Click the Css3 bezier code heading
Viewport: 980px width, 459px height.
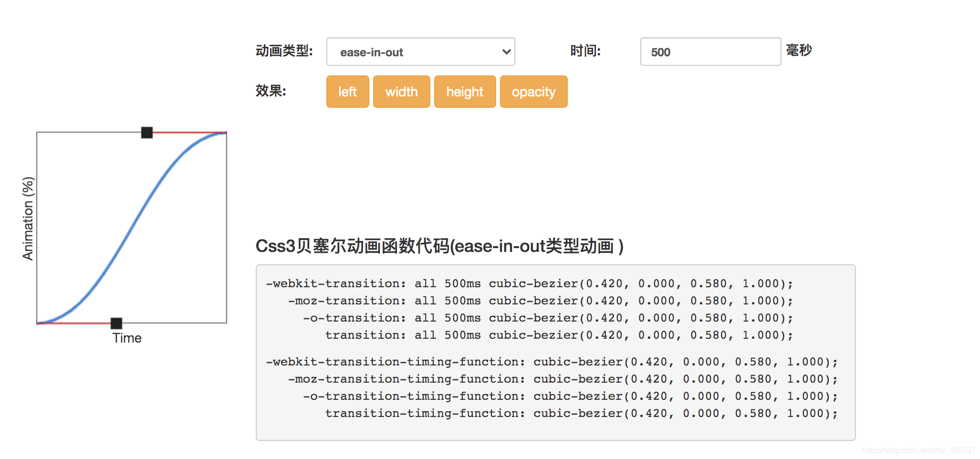(439, 246)
